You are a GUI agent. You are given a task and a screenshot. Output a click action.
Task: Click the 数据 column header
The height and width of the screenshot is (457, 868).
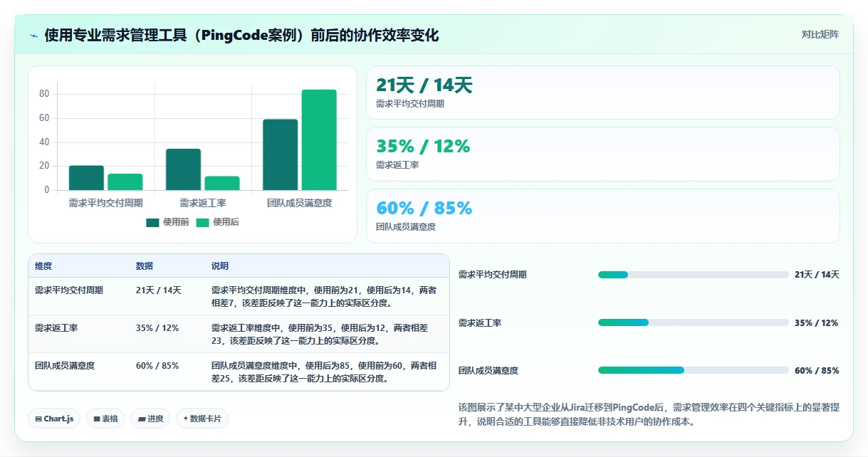click(145, 266)
